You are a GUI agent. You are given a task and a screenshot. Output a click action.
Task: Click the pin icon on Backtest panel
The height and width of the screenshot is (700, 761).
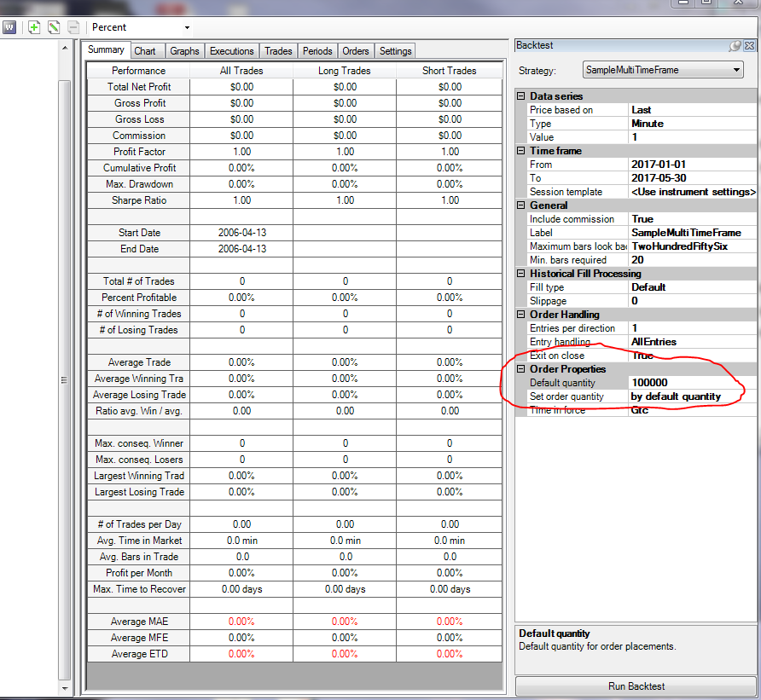[x=735, y=45]
